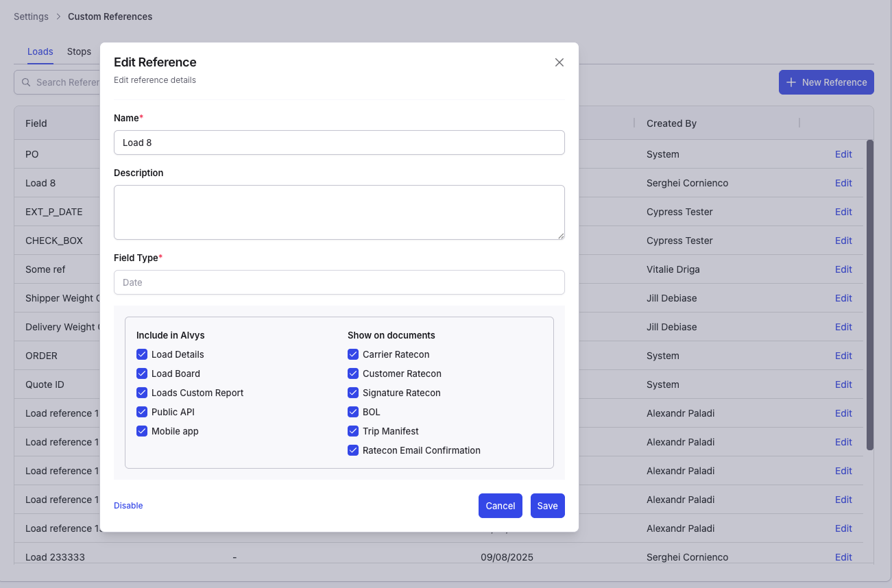Click Vitalie Driga creator cell
This screenshot has width=892, height=588.
click(x=673, y=269)
